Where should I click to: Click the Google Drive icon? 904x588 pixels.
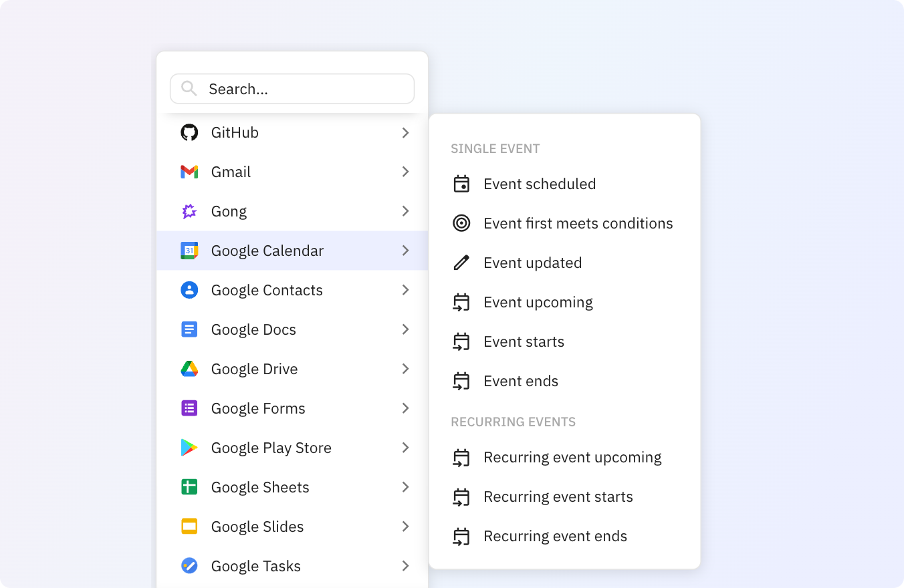pyautogui.click(x=189, y=369)
